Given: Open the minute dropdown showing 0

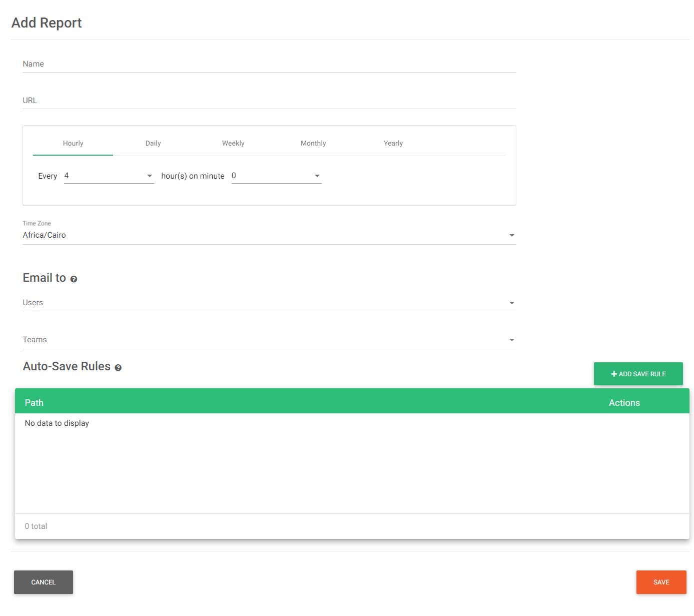Looking at the screenshot, I should [317, 176].
